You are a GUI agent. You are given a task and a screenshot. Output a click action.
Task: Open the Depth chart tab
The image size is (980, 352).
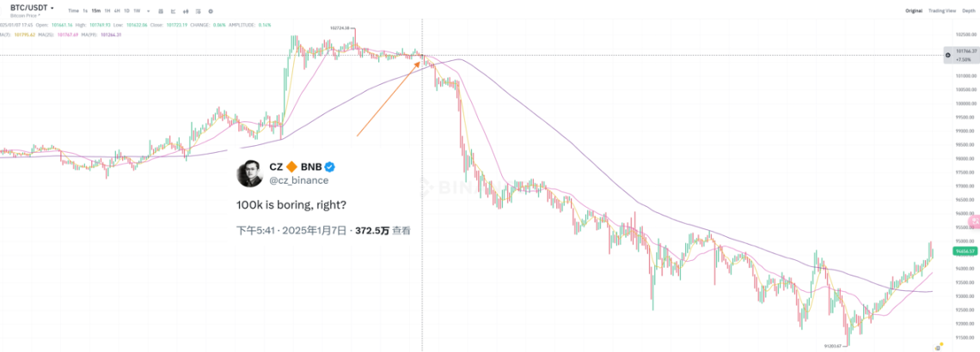[969, 10]
